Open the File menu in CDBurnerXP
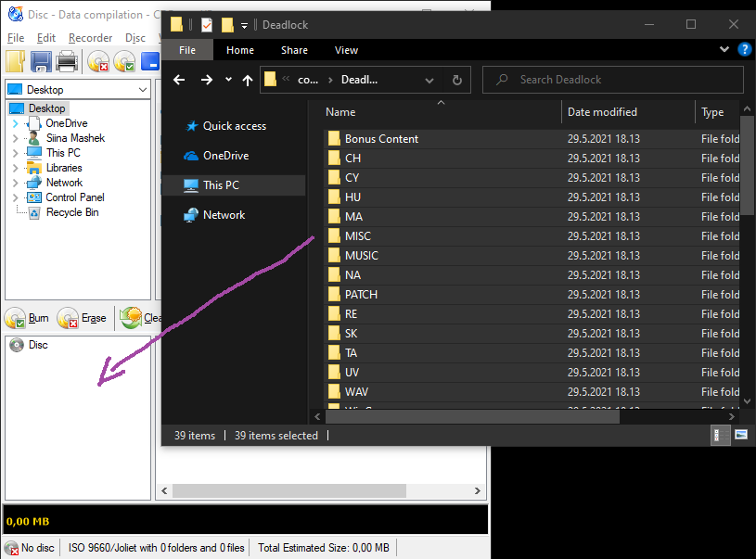Screen dimensions: 756x559 coord(16,38)
